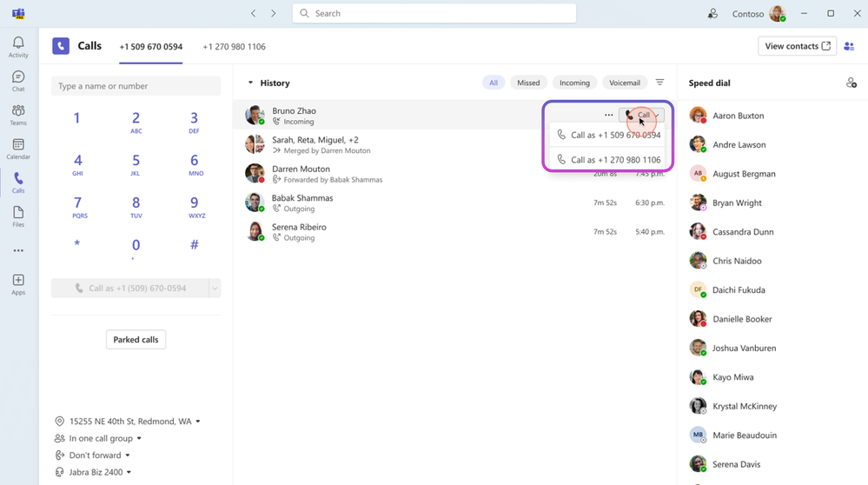This screenshot has height=485, width=868.
Task: Open the Activity feed in sidebar
Action: [x=18, y=47]
